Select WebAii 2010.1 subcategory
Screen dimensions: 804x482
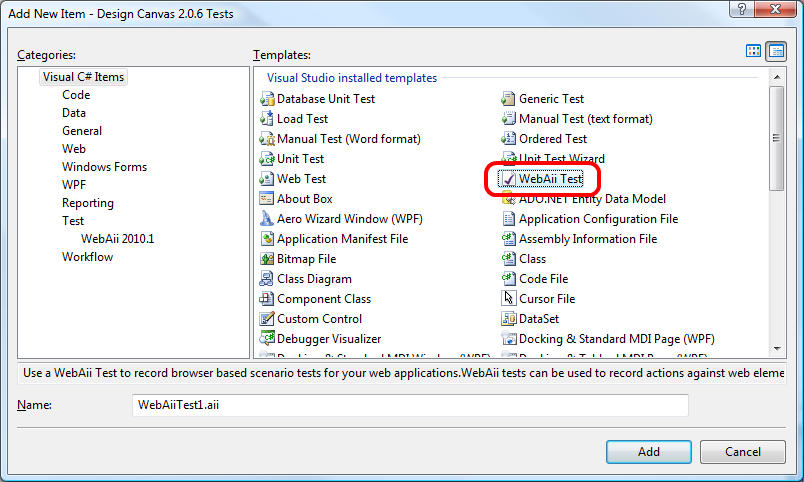pos(117,239)
